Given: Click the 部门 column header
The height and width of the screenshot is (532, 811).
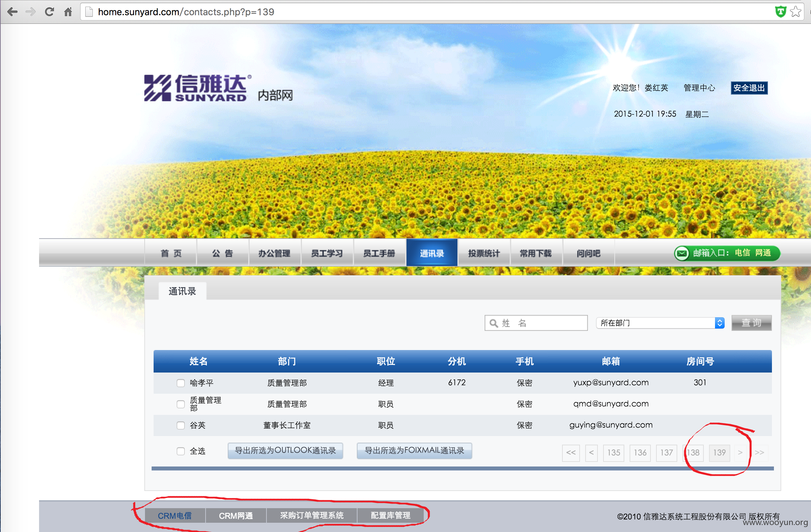Looking at the screenshot, I should pos(287,361).
